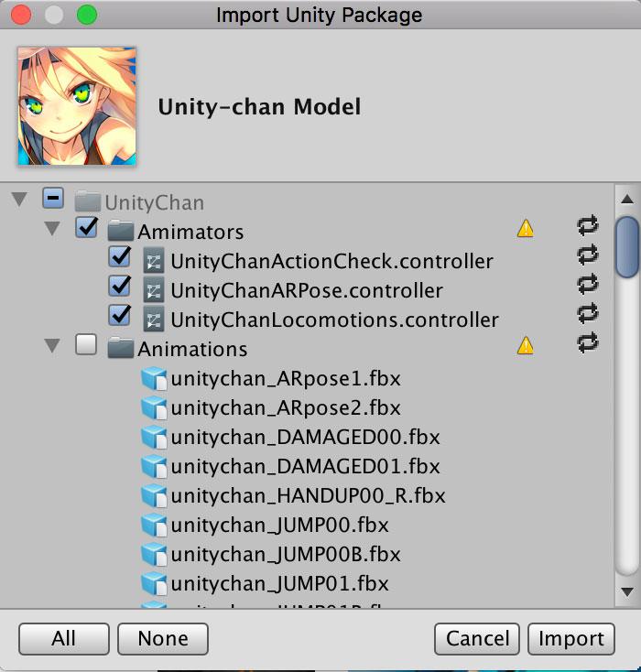
Task: Click the unitychan_JUMP01.fbx model icon
Action: [154, 583]
